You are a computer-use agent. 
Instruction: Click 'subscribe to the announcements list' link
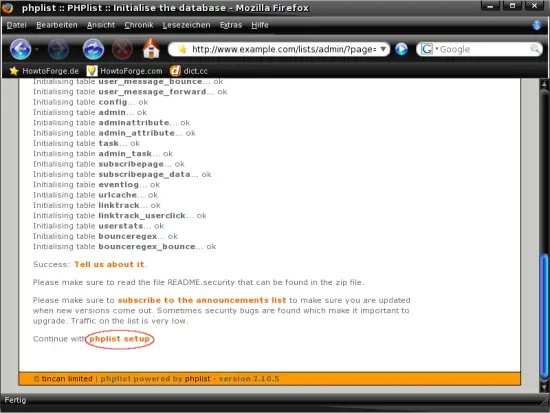tap(202, 300)
